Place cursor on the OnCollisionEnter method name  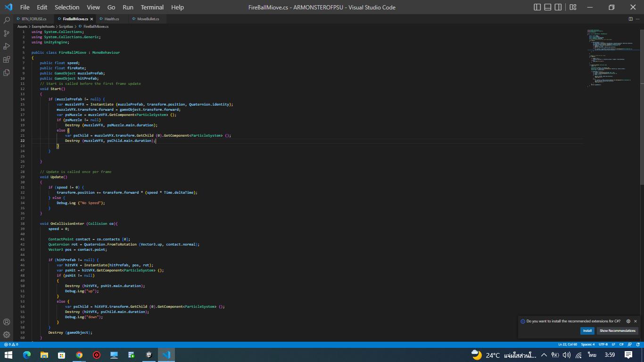click(x=67, y=224)
